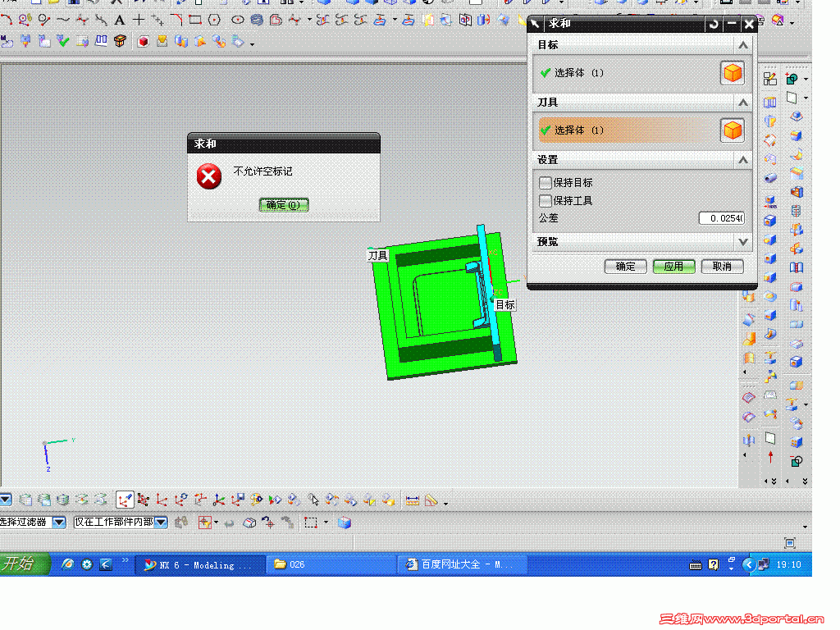This screenshot has height=630, width=840.
Task: Click the 19:10 system clock
Action: pos(788,564)
